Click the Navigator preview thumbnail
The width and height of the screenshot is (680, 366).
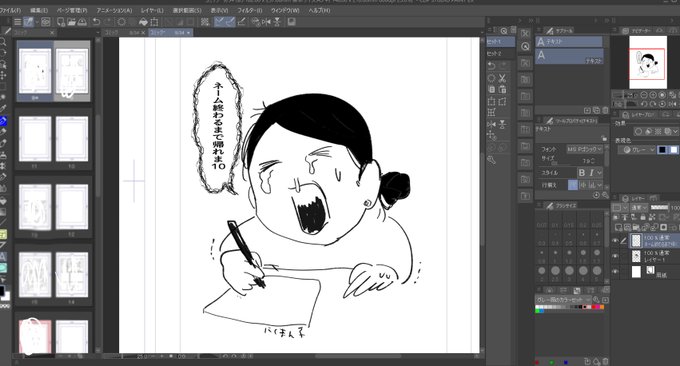(x=648, y=62)
